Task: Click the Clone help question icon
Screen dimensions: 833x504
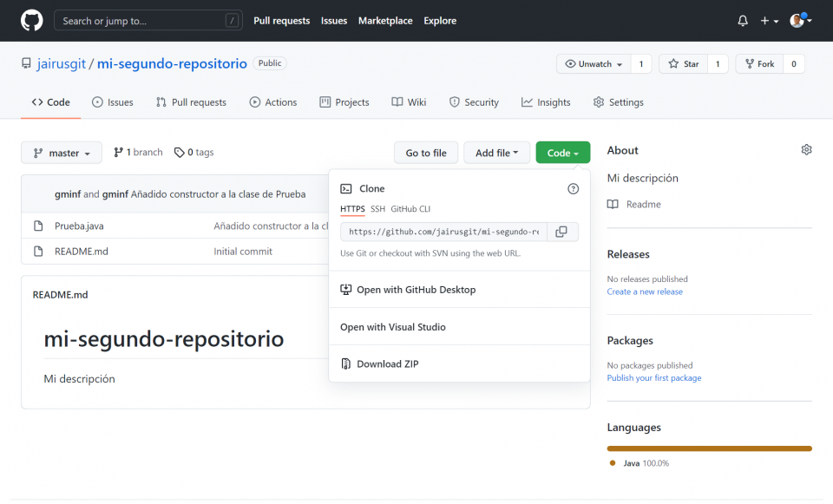Action: 574,188
